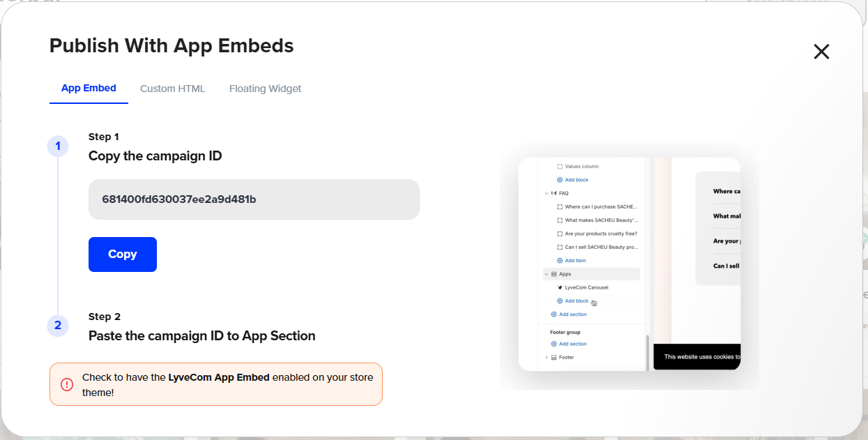Click plus icon of Add block under LyveCom Carousel
The image size is (868, 440).
(x=560, y=301)
